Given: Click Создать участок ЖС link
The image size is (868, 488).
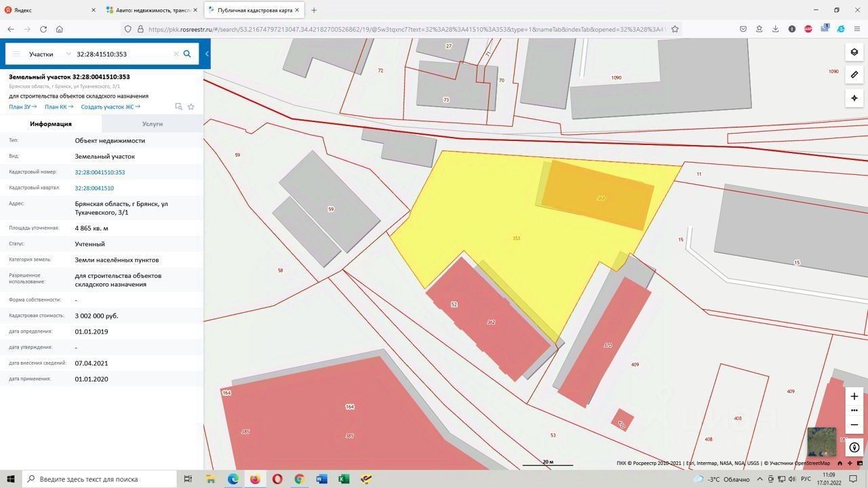Looking at the screenshot, I should [111, 107].
